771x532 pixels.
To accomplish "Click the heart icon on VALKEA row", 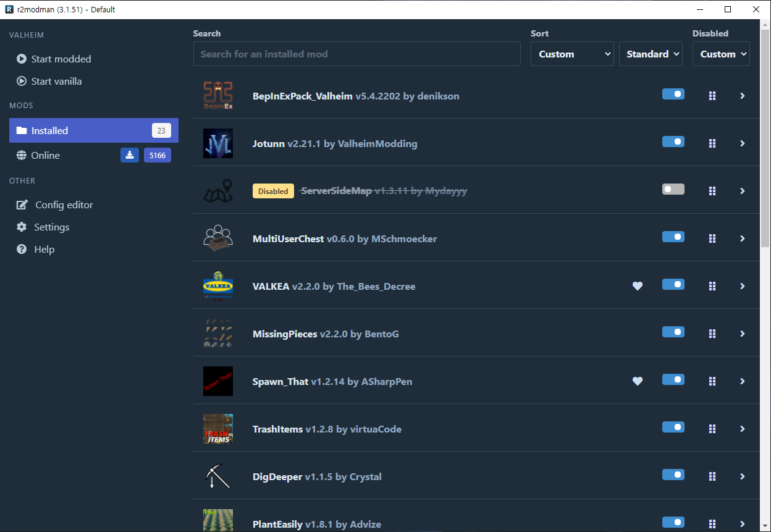I will point(638,286).
